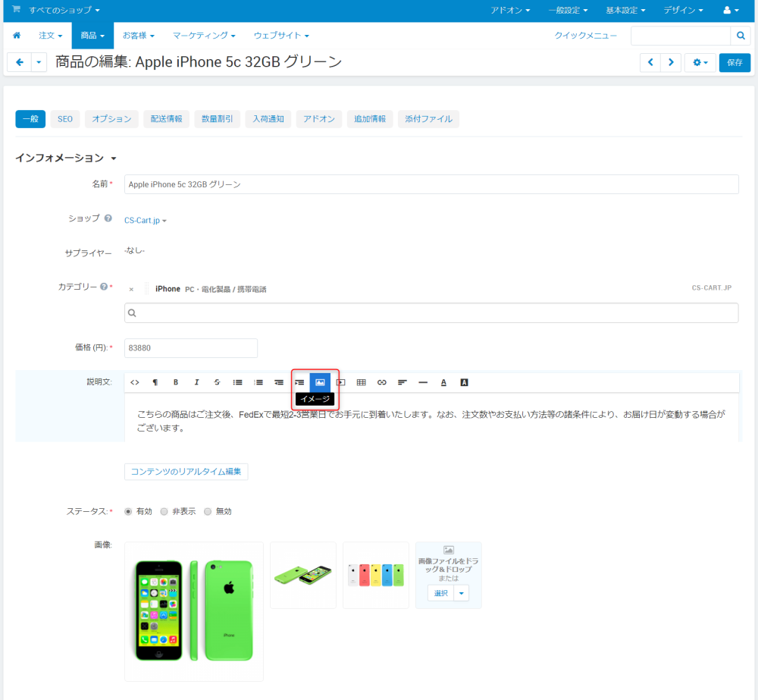Click help icon next to ショップ label
The image size is (758, 700).
(x=108, y=218)
